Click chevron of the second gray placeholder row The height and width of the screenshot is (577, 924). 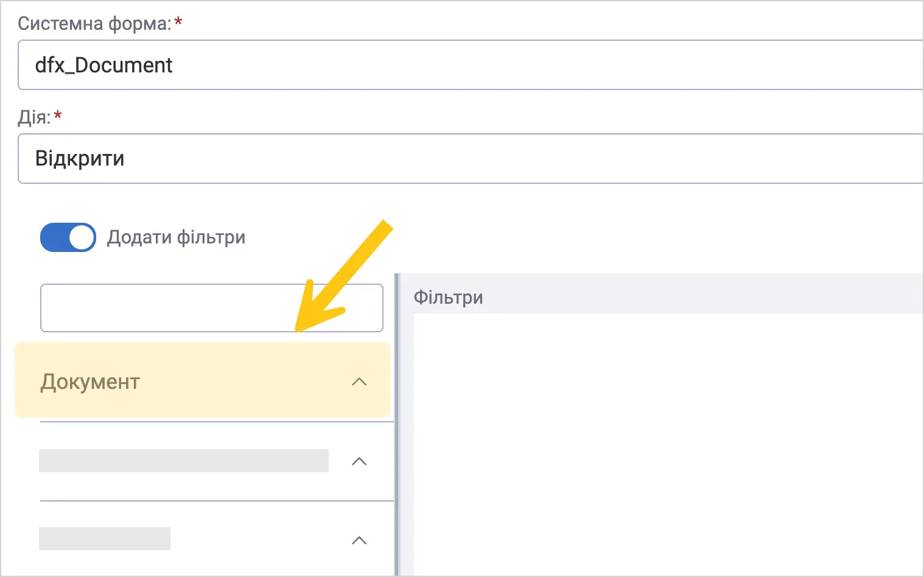click(359, 461)
